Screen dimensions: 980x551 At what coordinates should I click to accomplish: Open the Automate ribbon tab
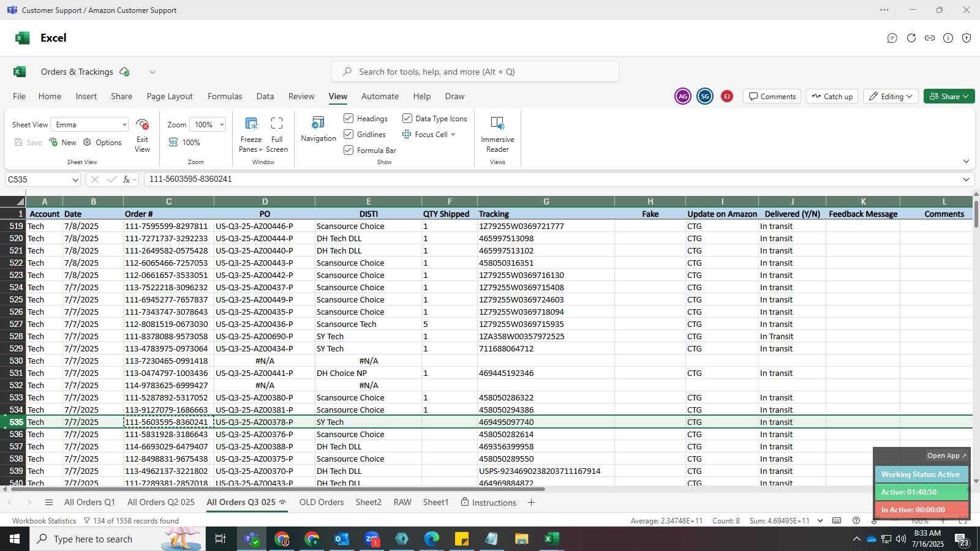coord(380,96)
